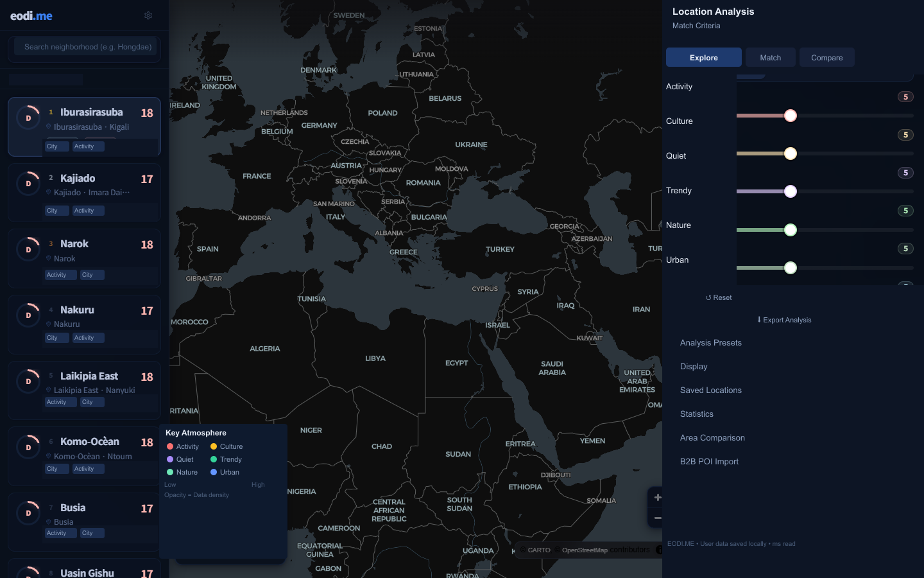Click the eodi.me logo

pos(30,15)
